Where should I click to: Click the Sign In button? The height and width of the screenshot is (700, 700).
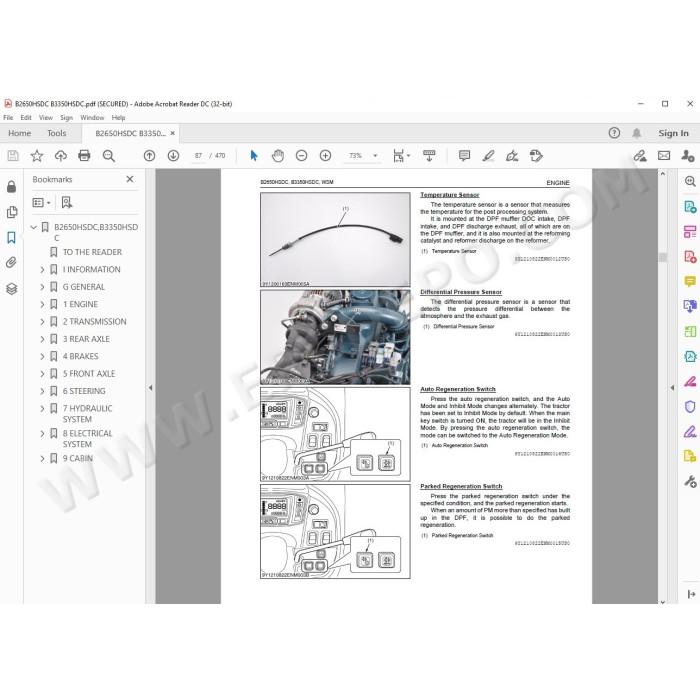tap(673, 133)
